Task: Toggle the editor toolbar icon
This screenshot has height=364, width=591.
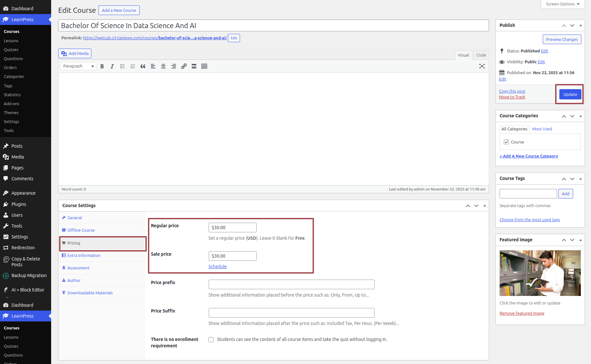Action: [204, 66]
